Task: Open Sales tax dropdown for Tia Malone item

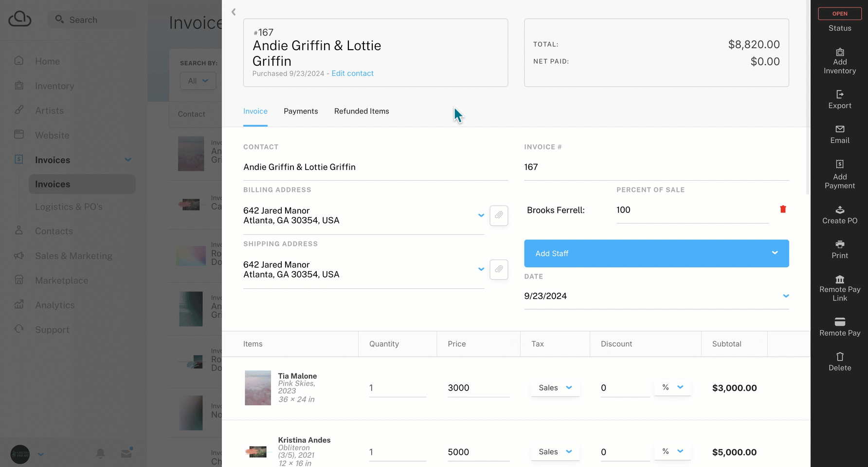Action: (555, 388)
